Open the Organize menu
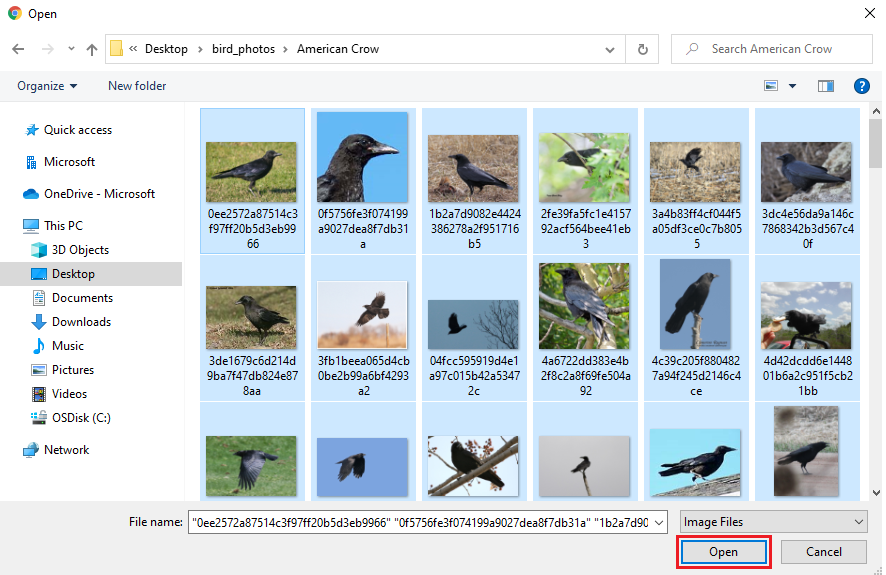 [47, 86]
